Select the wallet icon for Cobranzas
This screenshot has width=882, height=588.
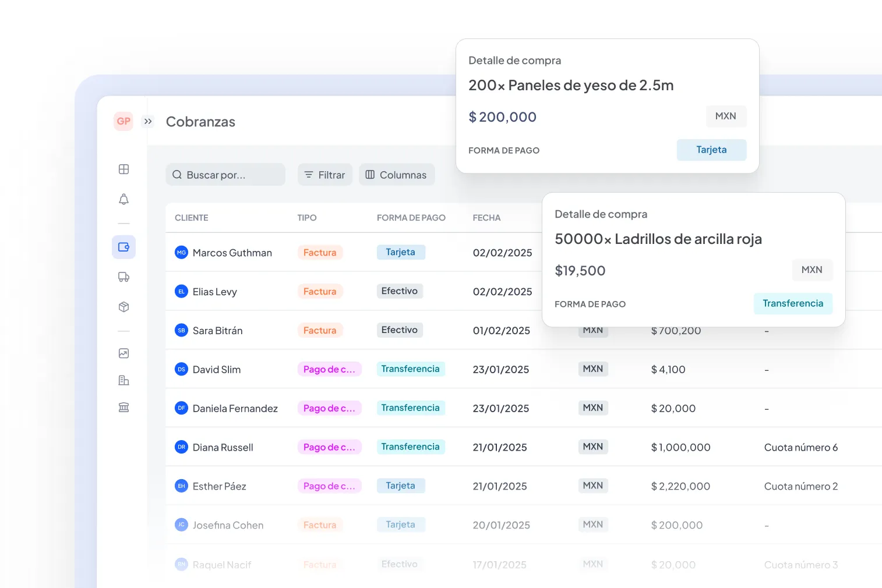coord(124,247)
